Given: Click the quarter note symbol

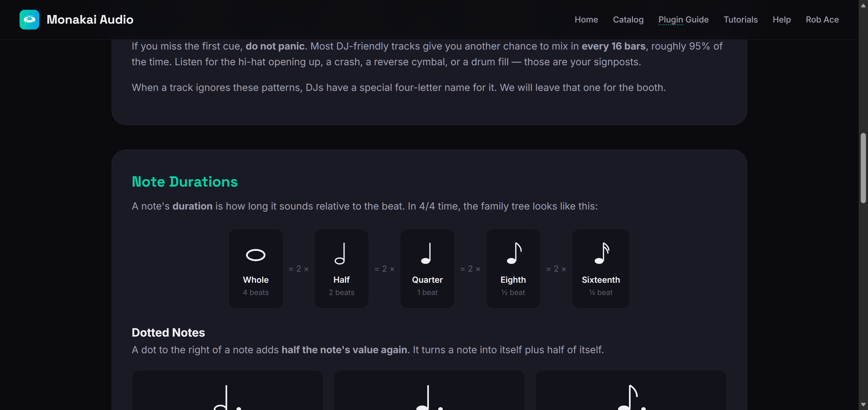Looking at the screenshot, I should 426,253.
